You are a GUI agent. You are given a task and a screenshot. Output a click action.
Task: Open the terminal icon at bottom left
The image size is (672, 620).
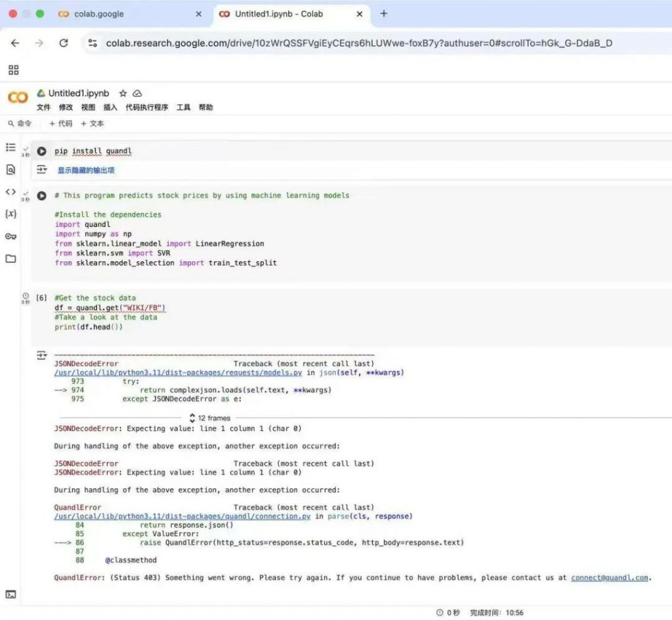pyautogui.click(x=10, y=594)
